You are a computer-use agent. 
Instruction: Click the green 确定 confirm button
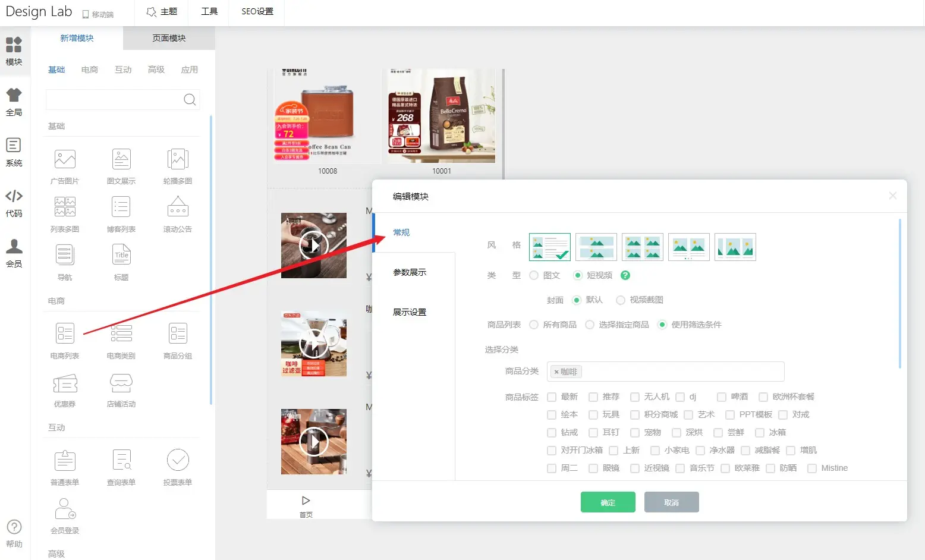tap(608, 502)
